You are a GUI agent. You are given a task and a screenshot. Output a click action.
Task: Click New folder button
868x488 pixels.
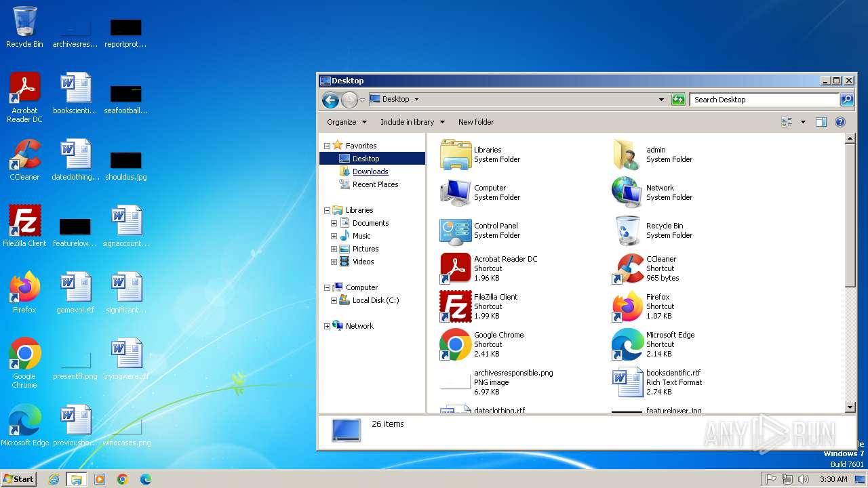[476, 122]
